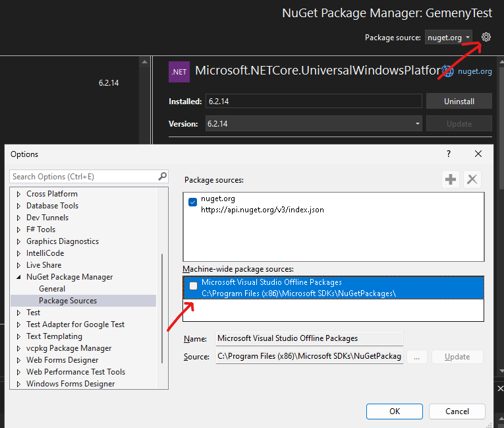Click the Update button beside Source field
The height and width of the screenshot is (428, 504).
(457, 357)
